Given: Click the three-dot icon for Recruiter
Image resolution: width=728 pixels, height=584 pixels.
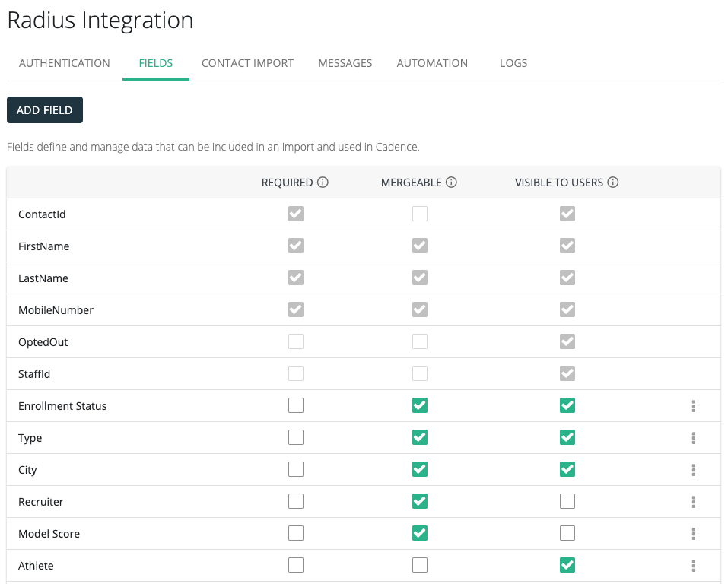Looking at the screenshot, I should (x=694, y=502).
